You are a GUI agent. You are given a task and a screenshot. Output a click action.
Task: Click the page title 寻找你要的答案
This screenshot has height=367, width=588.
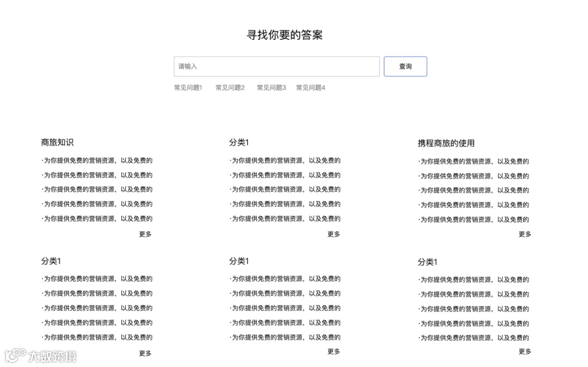tap(285, 35)
